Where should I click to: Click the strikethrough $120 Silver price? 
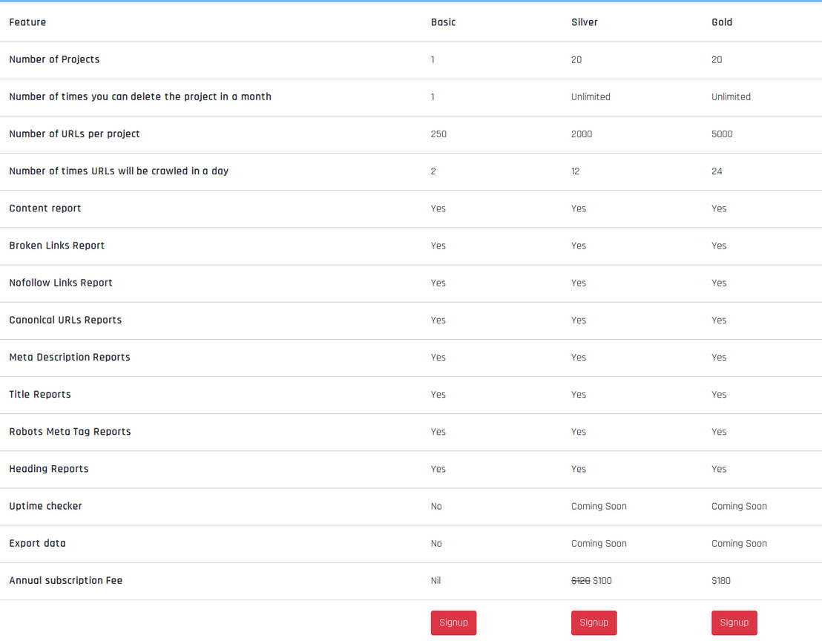pyautogui.click(x=580, y=580)
